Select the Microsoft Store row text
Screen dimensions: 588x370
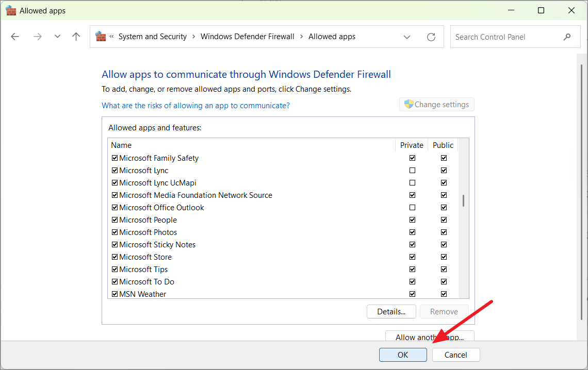145,257
